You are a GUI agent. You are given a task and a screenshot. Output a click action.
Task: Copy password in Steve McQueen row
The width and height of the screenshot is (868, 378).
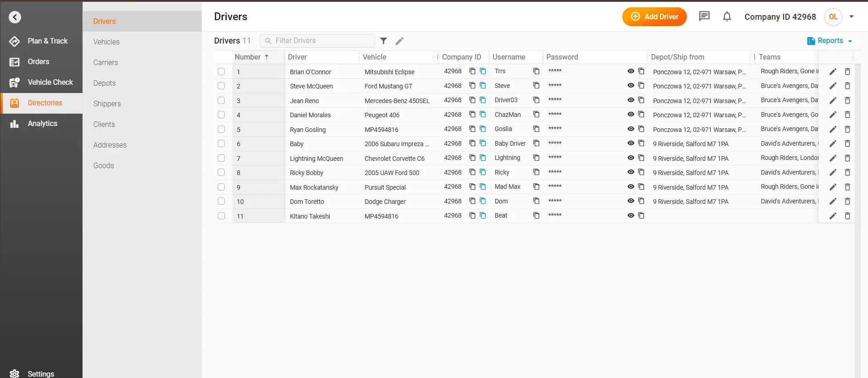point(641,85)
